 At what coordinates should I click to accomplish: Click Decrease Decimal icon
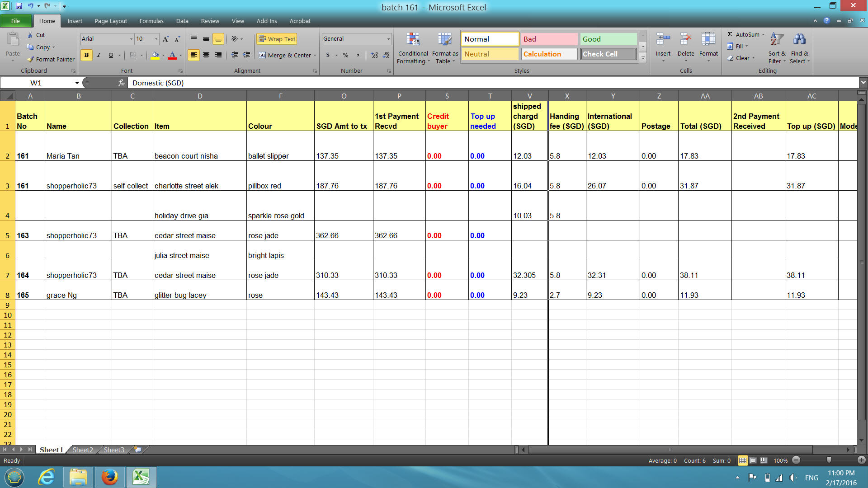tap(386, 55)
